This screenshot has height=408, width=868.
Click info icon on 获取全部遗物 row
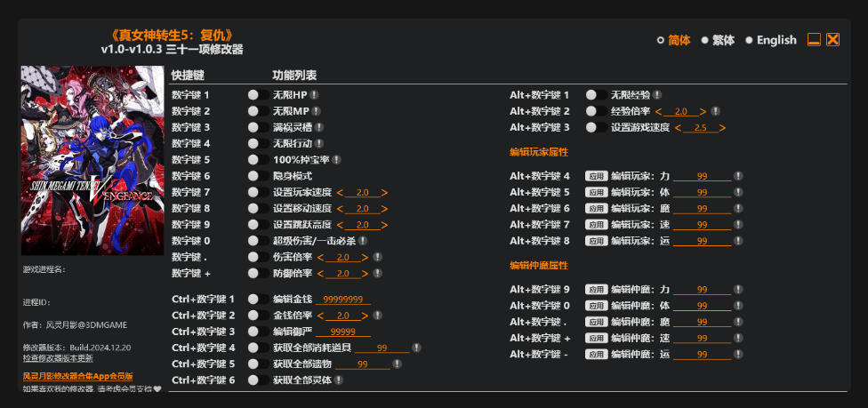397,364
